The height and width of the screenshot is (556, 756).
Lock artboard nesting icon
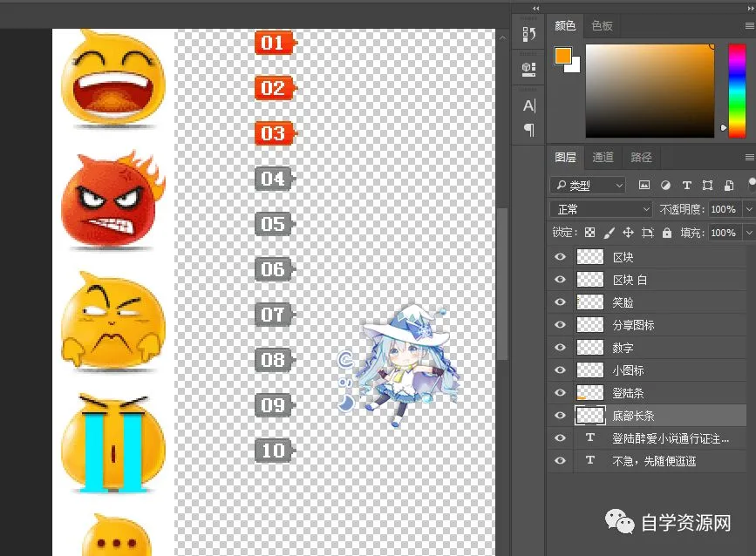[648, 233]
